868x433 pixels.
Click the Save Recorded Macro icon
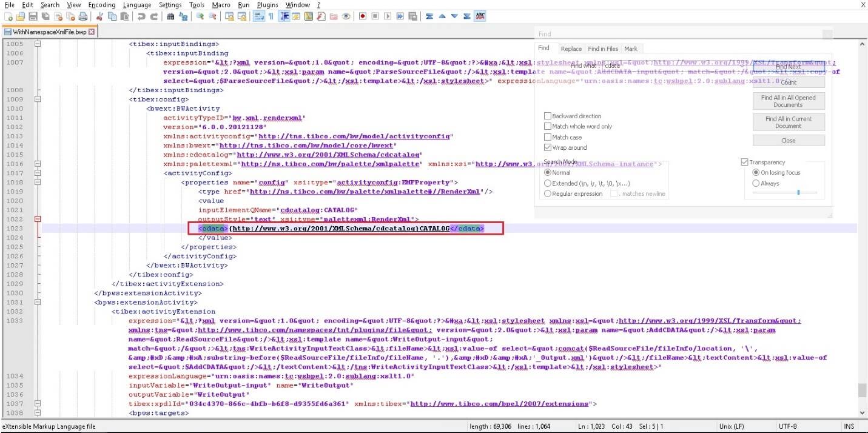[412, 16]
